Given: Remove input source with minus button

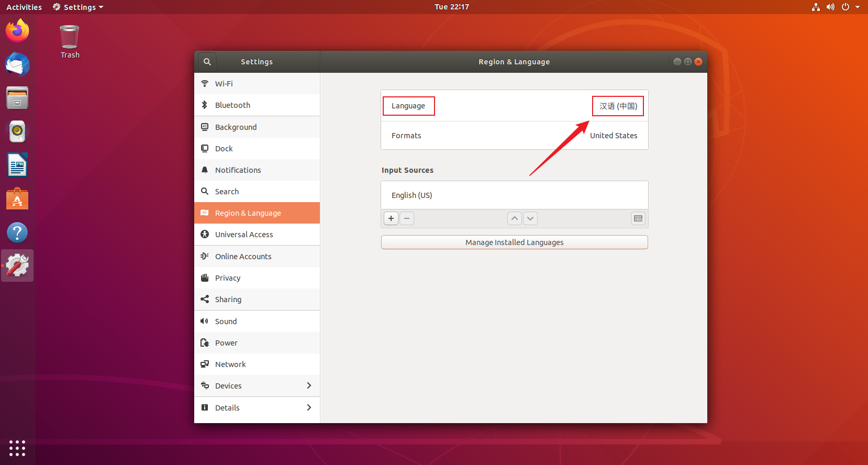Looking at the screenshot, I should point(407,218).
